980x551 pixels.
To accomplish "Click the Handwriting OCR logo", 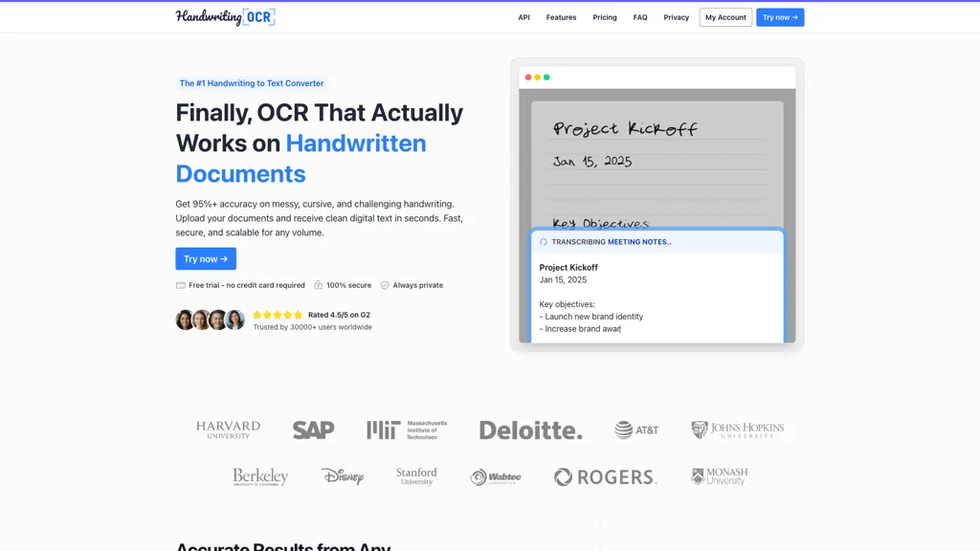I will (x=225, y=17).
